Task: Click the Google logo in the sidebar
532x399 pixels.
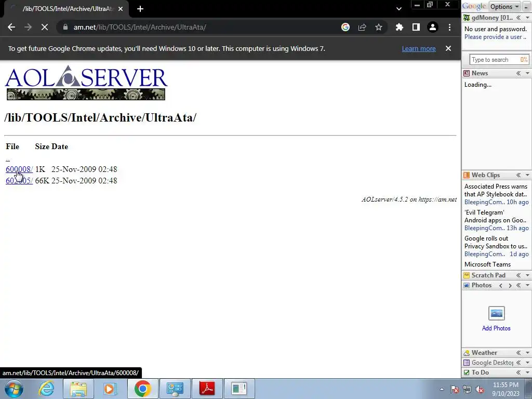Action: [474, 6]
